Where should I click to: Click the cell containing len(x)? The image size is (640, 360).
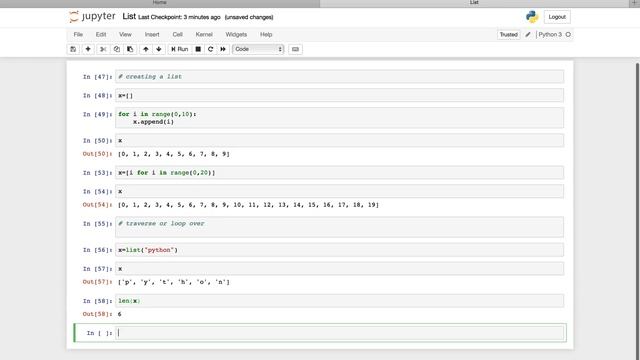340,301
